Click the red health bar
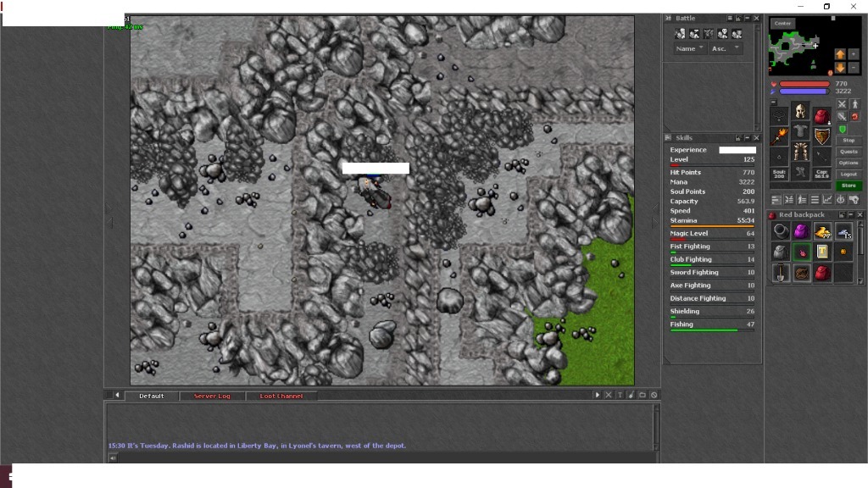Image resolution: width=868 pixels, height=488 pixels. pos(805,84)
